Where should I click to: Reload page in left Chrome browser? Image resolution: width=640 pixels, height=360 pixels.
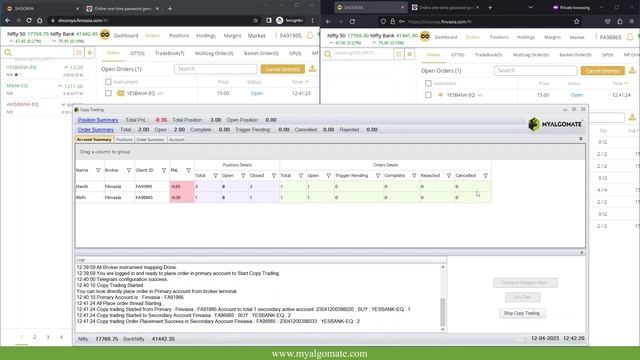pyautogui.click(x=29, y=20)
